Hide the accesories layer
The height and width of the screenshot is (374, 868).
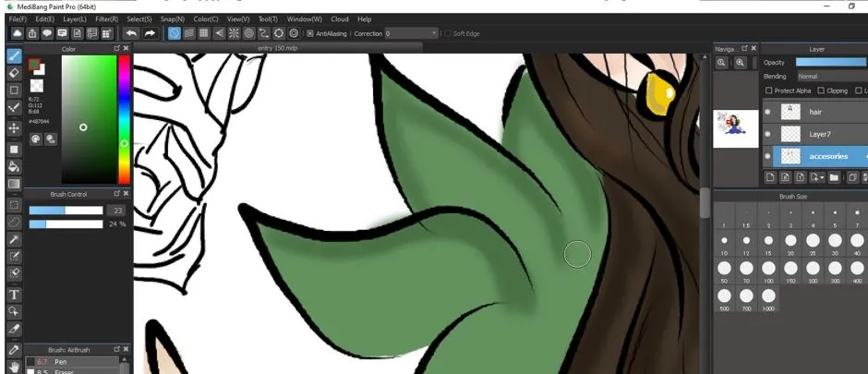point(767,157)
